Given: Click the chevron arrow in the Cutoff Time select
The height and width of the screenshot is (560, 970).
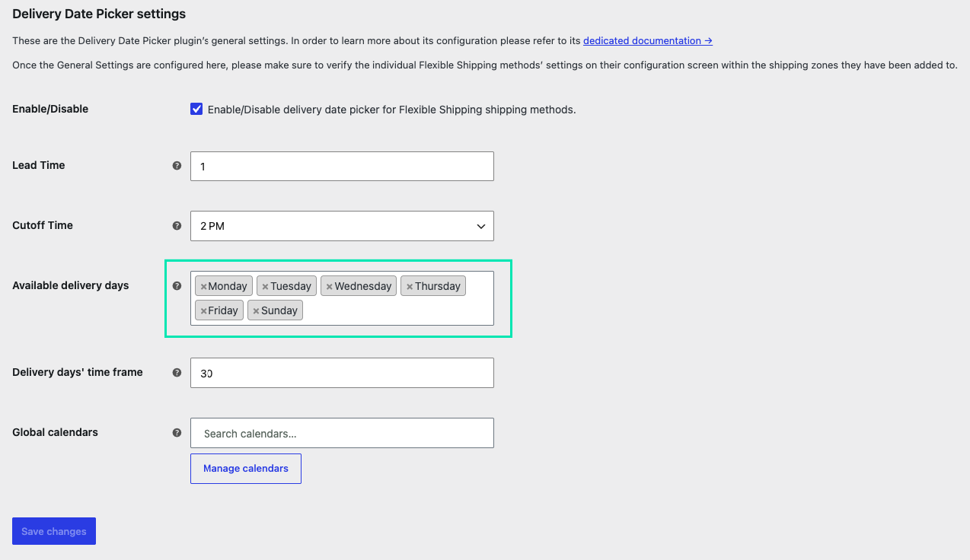Looking at the screenshot, I should [x=480, y=226].
